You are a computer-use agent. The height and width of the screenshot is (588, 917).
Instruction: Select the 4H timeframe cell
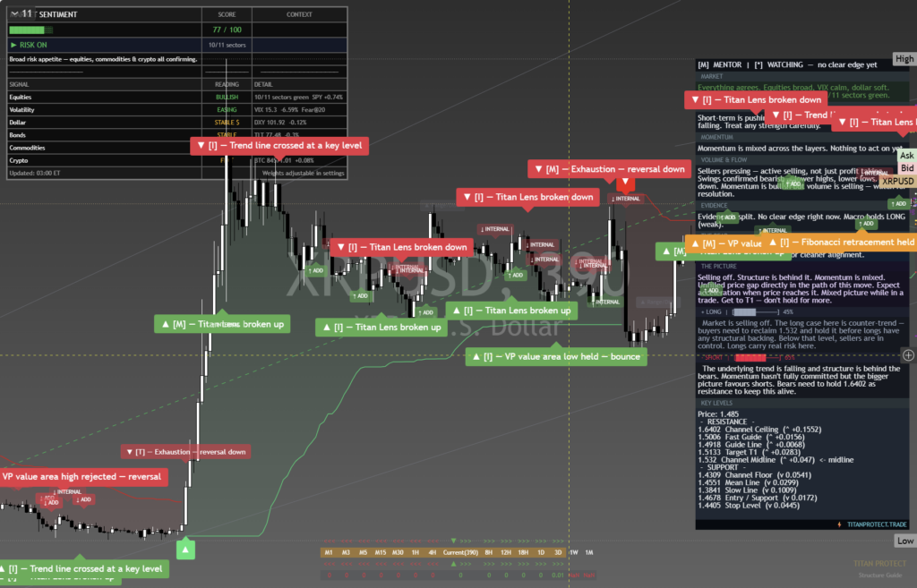click(x=433, y=552)
